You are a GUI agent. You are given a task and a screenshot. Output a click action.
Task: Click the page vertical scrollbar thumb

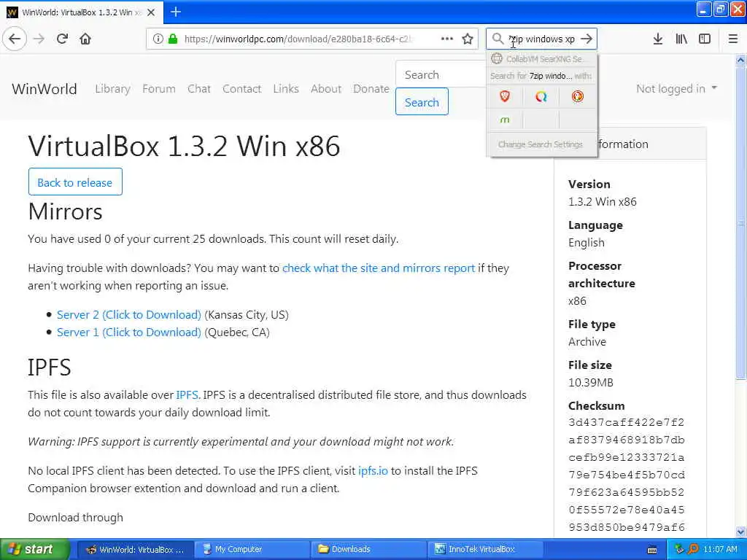click(x=740, y=222)
